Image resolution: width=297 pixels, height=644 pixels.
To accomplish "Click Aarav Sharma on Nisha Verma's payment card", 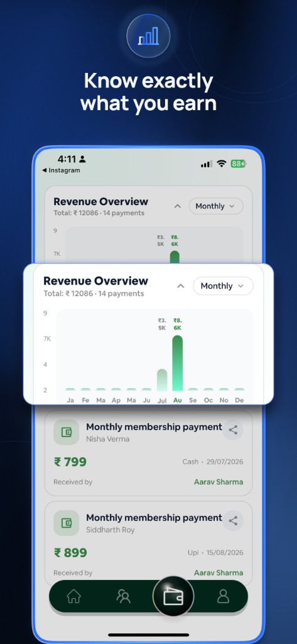I will [219, 482].
